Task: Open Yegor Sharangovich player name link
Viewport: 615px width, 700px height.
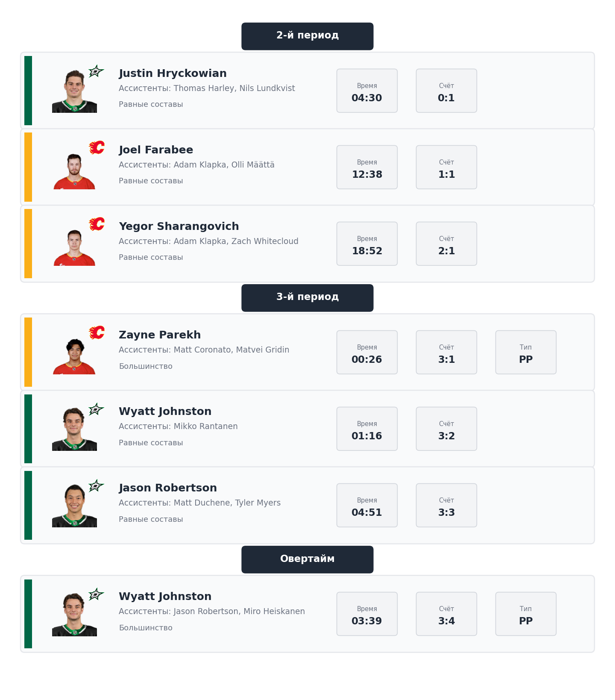Action: tap(179, 226)
